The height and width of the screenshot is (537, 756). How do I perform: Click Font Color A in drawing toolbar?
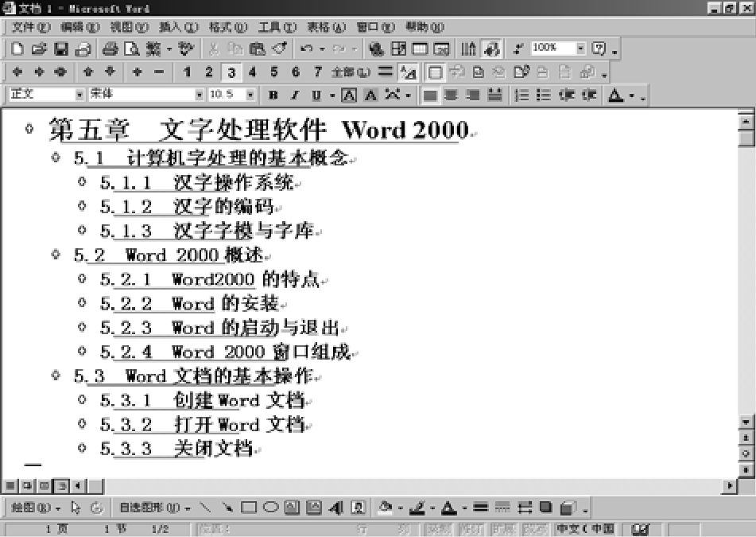449,508
